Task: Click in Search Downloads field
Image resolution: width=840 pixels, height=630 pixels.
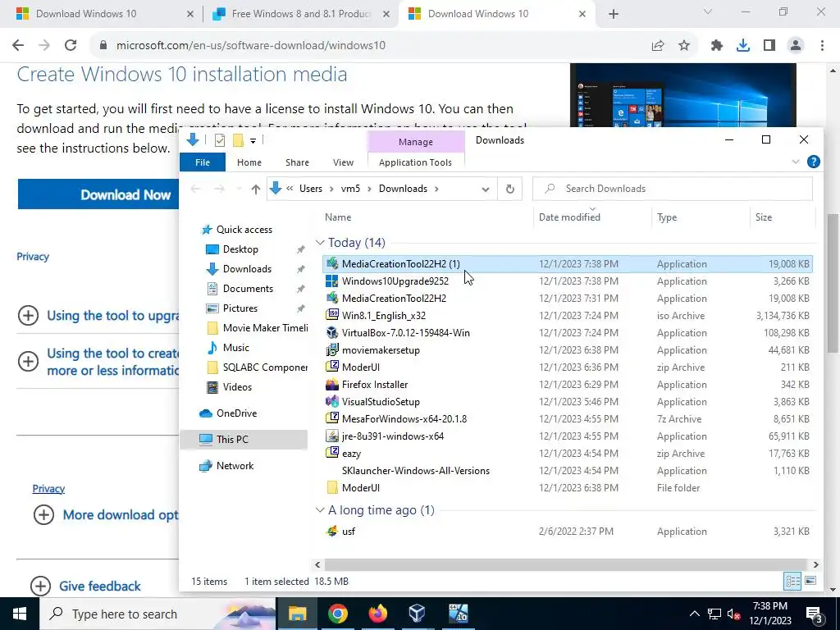Action: click(673, 189)
